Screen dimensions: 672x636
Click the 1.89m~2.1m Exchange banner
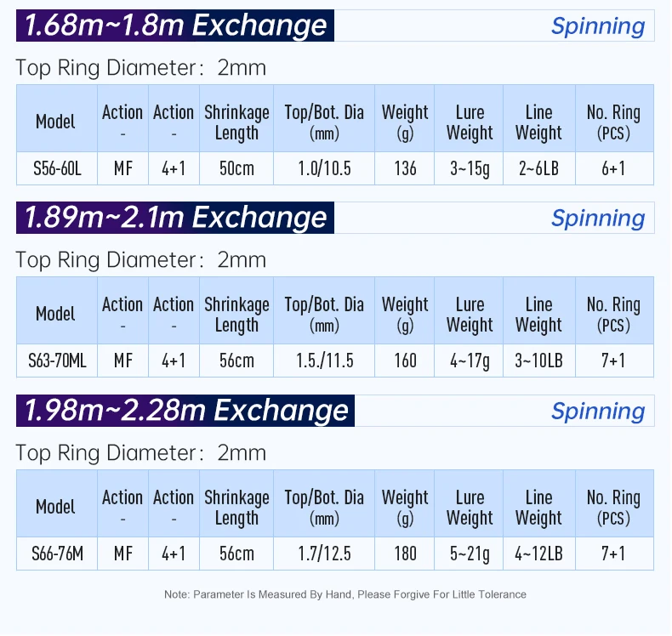coord(175,218)
